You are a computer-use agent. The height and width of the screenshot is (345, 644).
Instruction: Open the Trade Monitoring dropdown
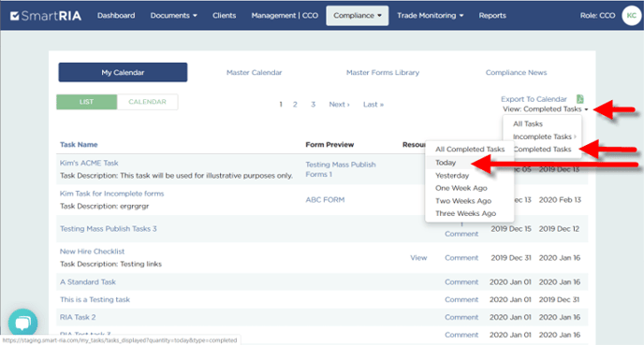(x=430, y=16)
